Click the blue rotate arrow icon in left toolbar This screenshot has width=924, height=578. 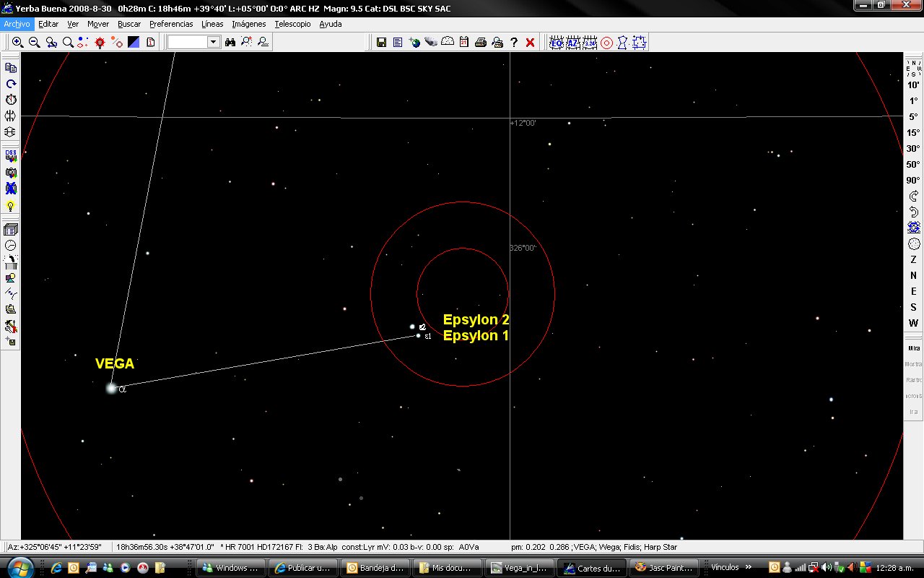[x=11, y=84]
